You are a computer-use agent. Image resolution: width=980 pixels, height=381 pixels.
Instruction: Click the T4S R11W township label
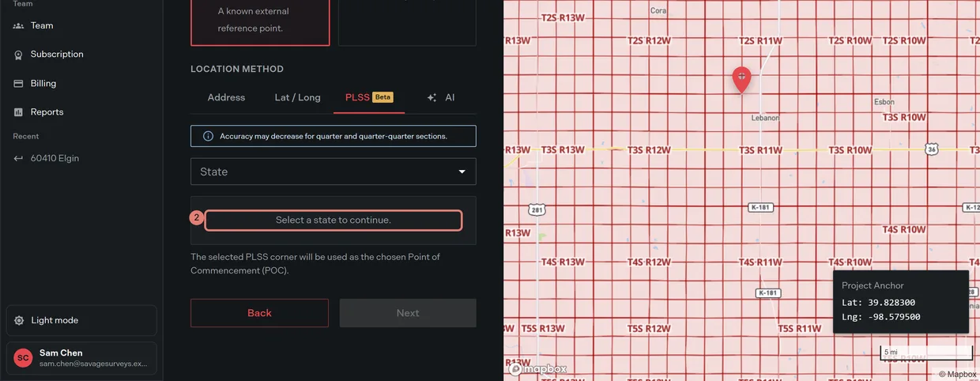pos(760,262)
